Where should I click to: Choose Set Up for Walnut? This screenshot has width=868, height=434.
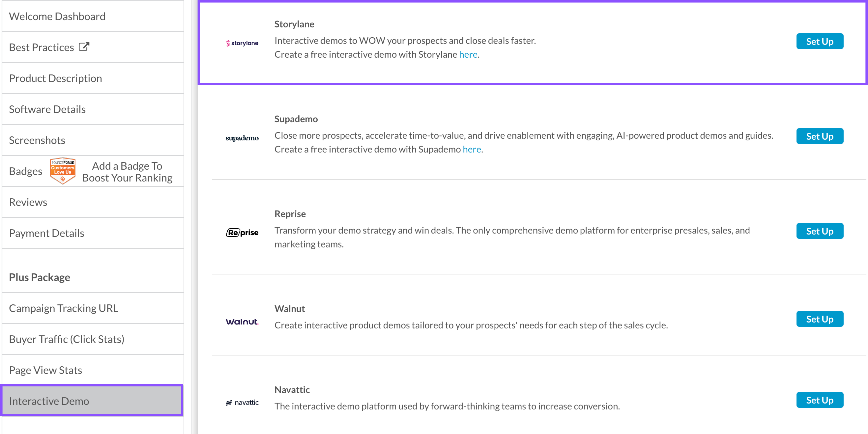(x=820, y=319)
